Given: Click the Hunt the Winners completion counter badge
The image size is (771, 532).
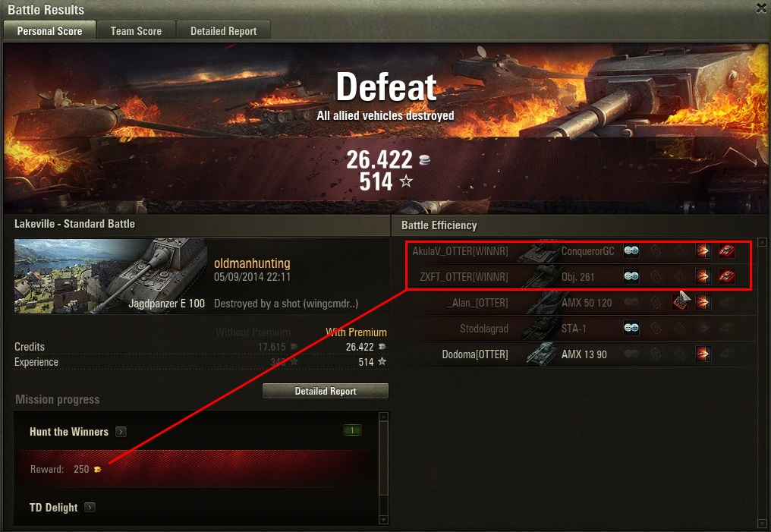Looking at the screenshot, I should 352,430.
